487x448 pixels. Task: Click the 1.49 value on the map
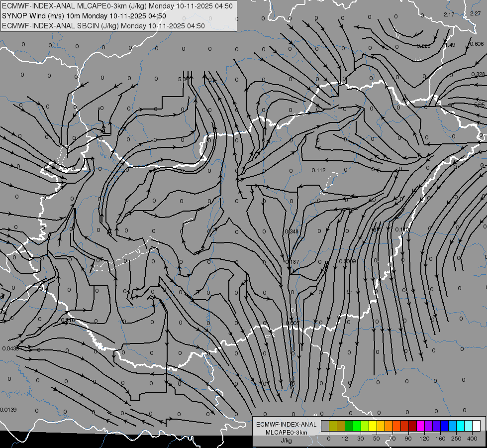[450, 45]
